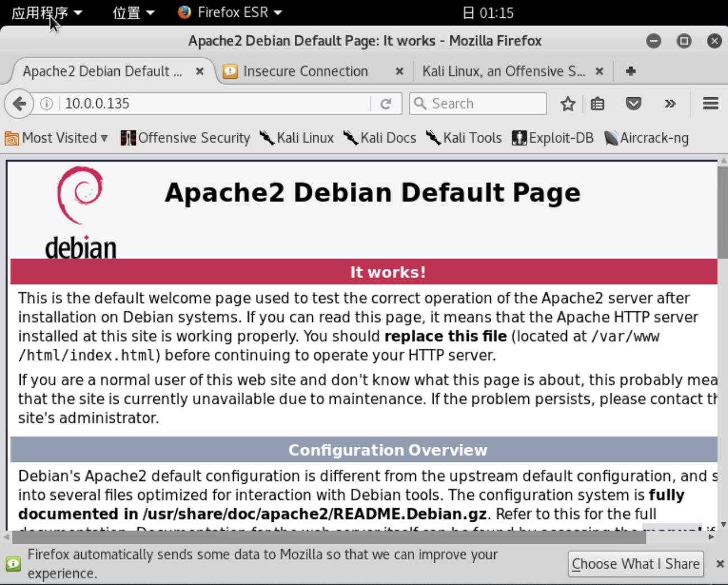
Task: Click the vertical scrollbar thumb
Action: coord(722,211)
